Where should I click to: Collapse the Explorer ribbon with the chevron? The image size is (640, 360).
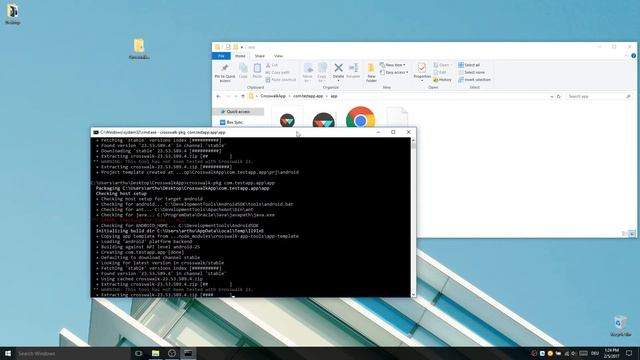pyautogui.click(x=626, y=56)
